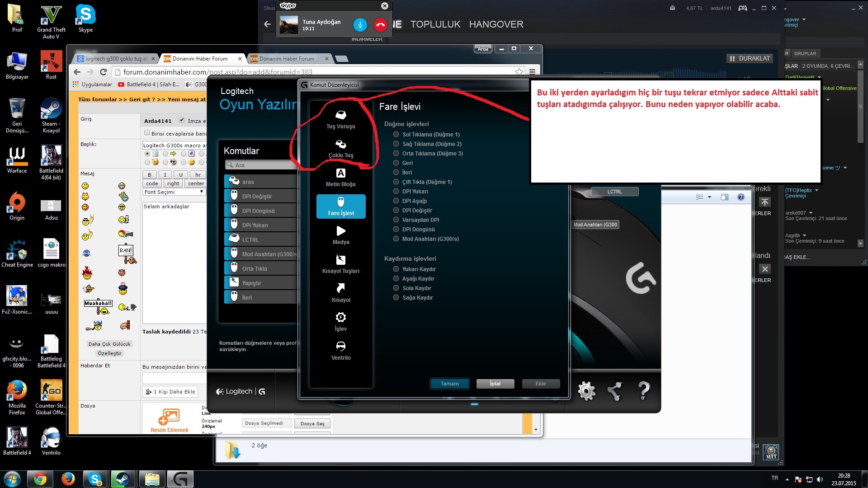Open Chrome menu hamburger icon
868x488 pixels.
pos(533,72)
